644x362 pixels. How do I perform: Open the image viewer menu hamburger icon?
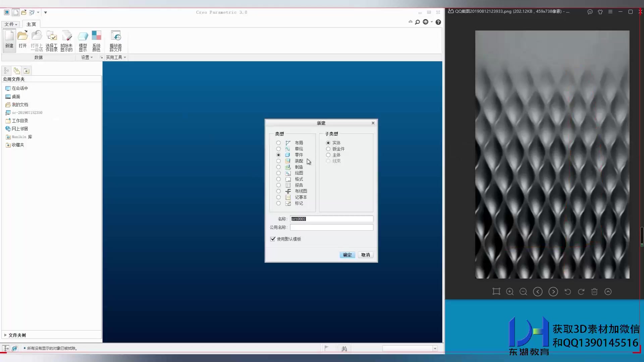tap(610, 12)
